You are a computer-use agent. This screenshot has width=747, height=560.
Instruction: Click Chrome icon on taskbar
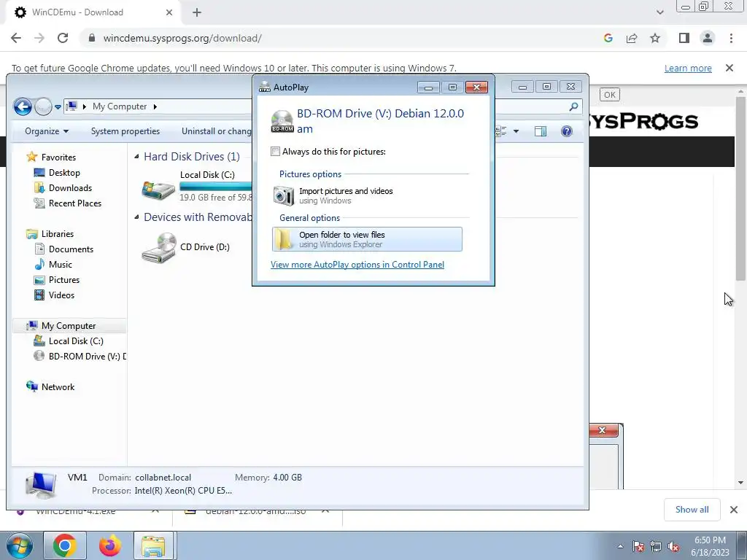[65, 545]
